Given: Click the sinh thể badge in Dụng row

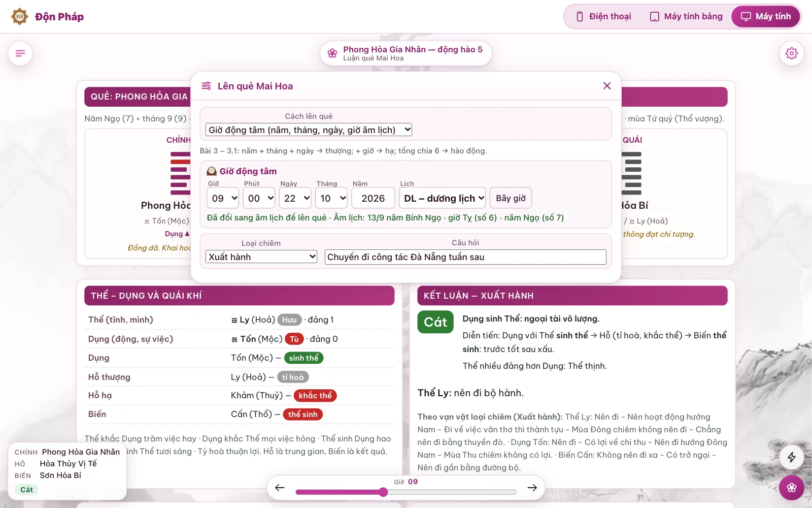Looking at the screenshot, I should pos(303,358).
